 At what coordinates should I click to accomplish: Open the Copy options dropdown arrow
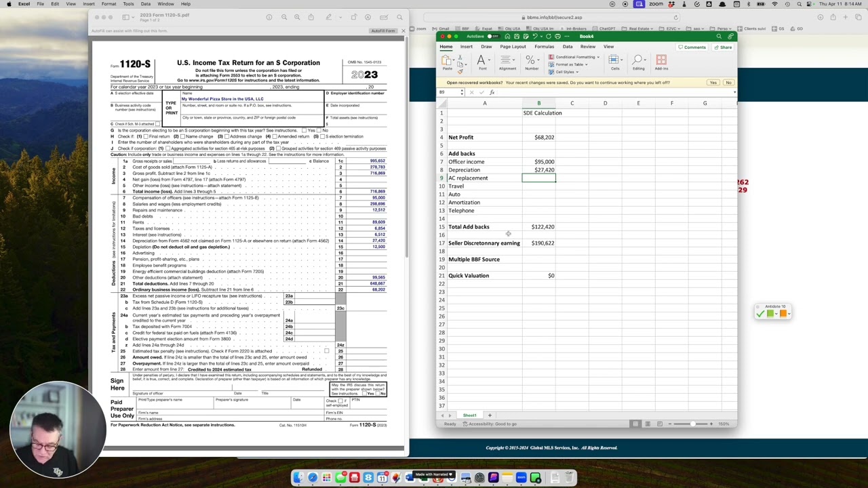(x=467, y=63)
